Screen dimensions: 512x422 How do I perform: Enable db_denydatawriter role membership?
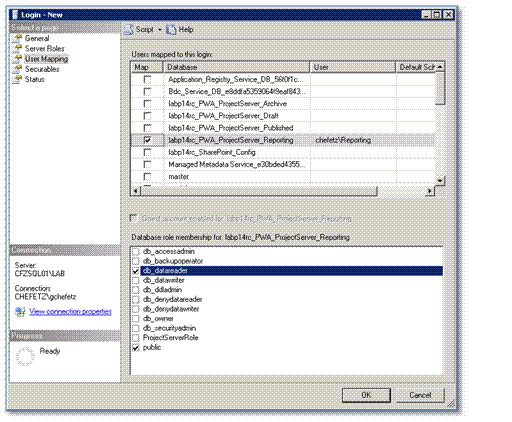pos(136,309)
